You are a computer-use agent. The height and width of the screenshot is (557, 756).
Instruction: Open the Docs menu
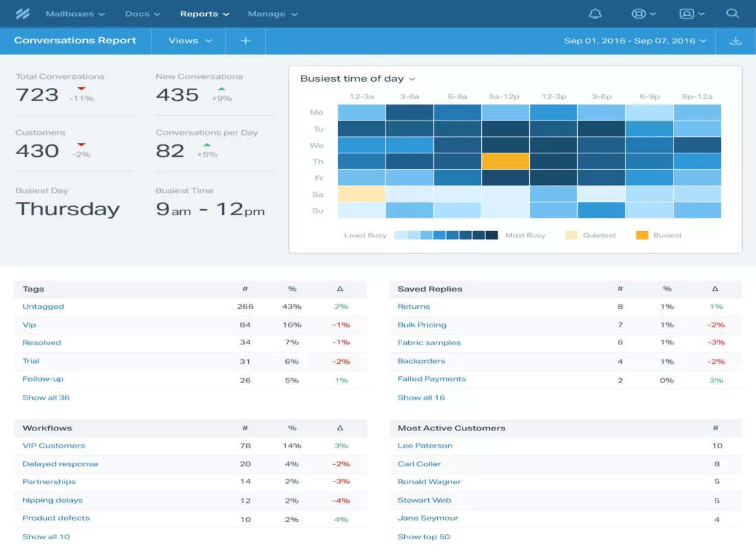point(142,14)
